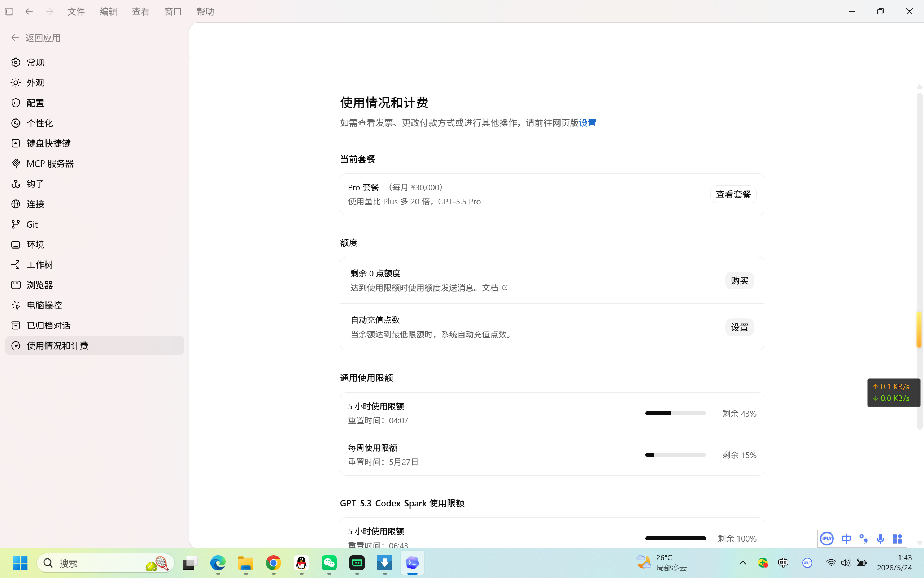Select the 键盘快捷键 icon

16,143
